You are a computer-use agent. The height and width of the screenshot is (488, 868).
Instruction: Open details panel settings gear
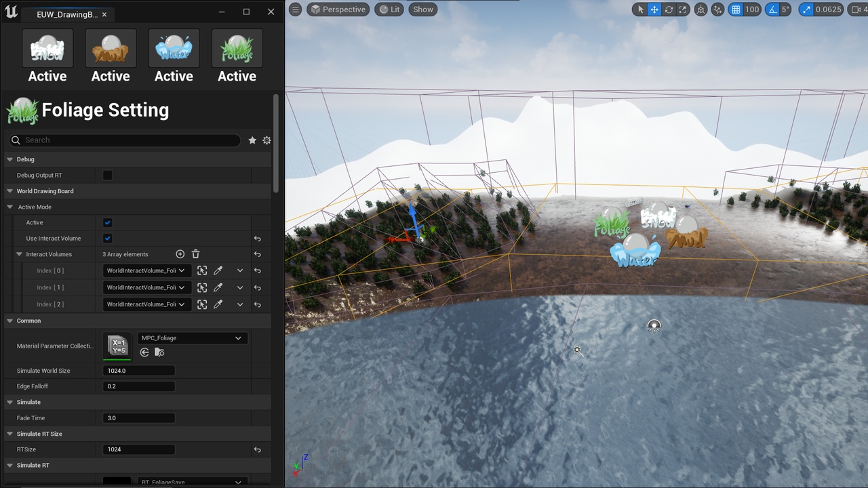pyautogui.click(x=267, y=140)
